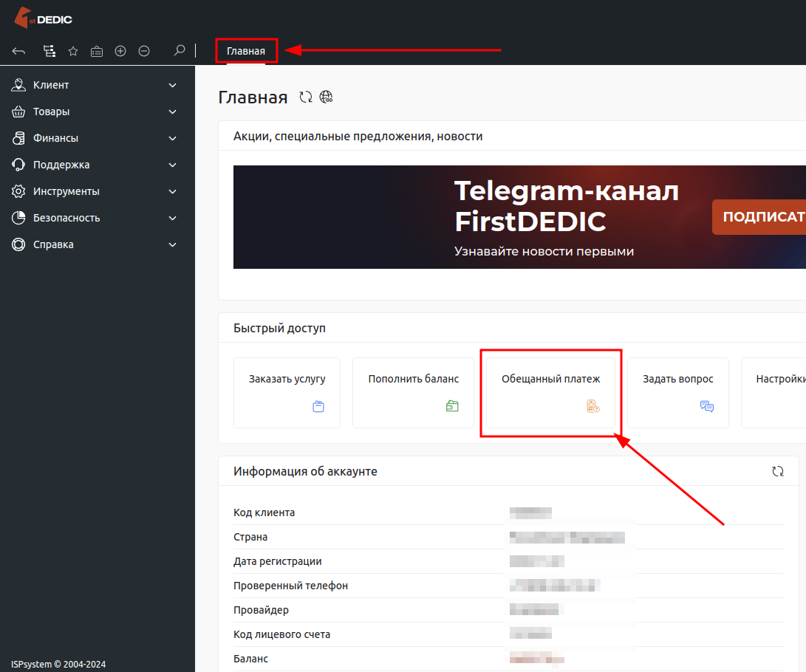Viewport: 806px width, 672px height.
Task: Click the Telegram-канал FirstDEDIC banner
Action: click(x=519, y=217)
